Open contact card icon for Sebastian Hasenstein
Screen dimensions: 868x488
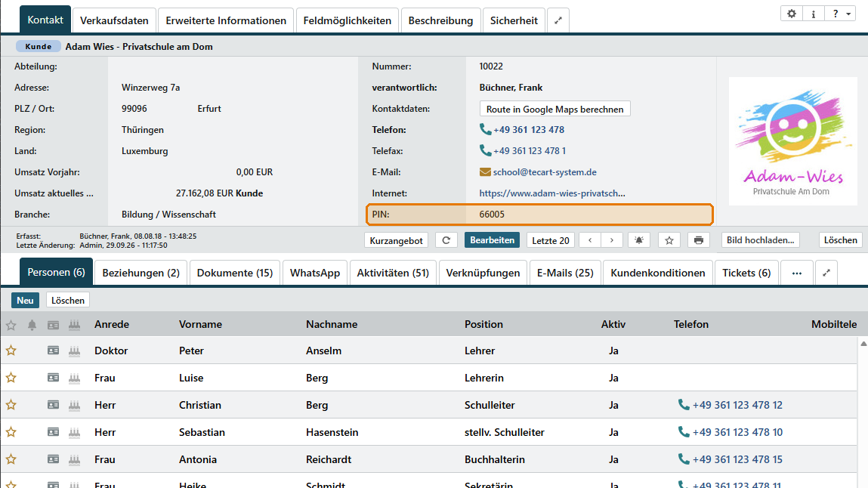[x=53, y=431]
